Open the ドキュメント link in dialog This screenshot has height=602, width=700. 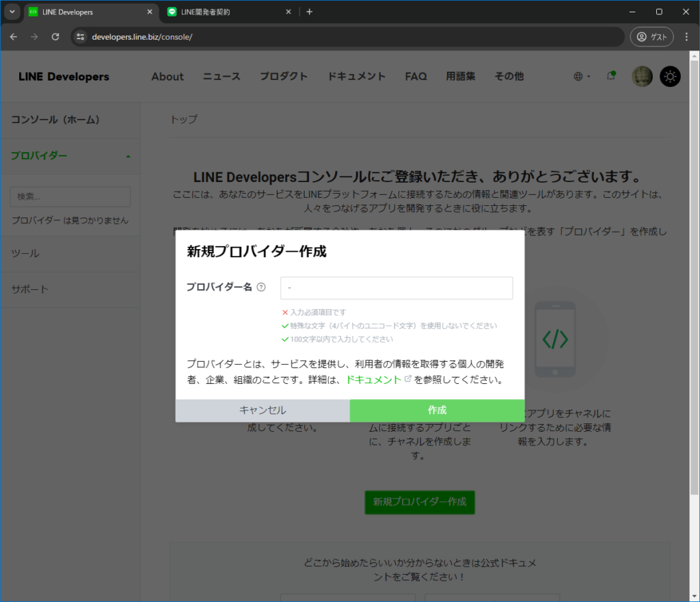click(x=374, y=380)
